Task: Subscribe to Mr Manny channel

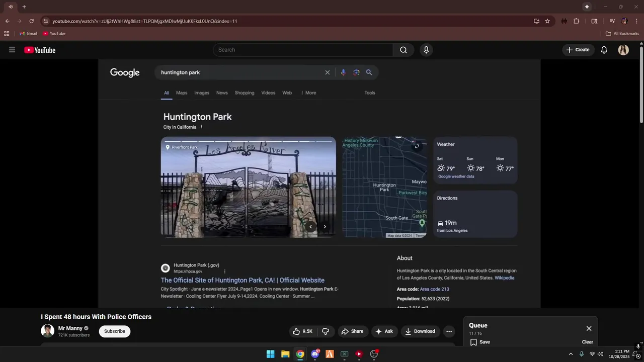Action: point(115,331)
